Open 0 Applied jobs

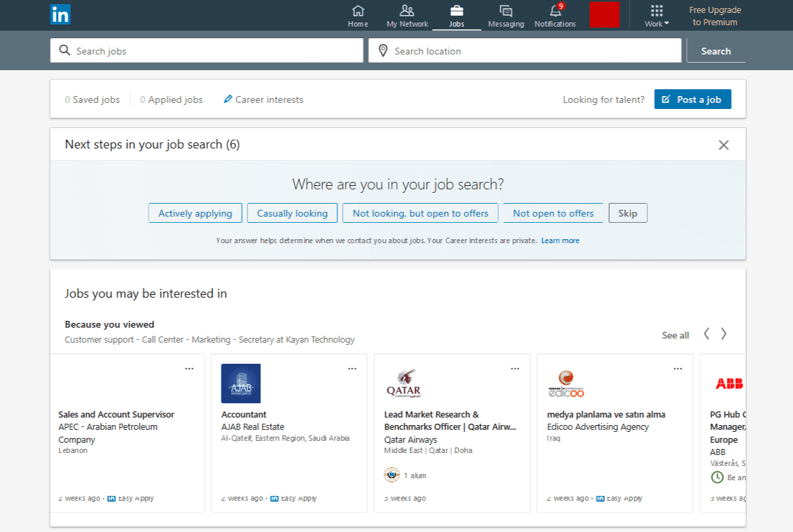[172, 99]
